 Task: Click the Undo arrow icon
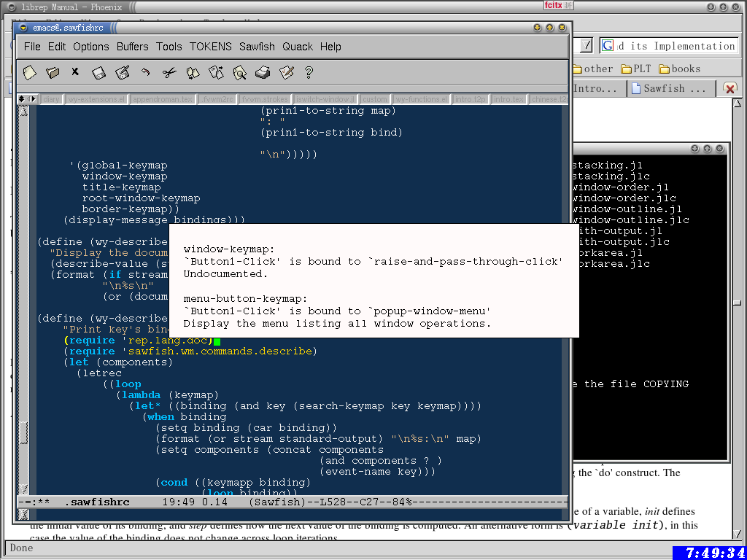[146, 72]
